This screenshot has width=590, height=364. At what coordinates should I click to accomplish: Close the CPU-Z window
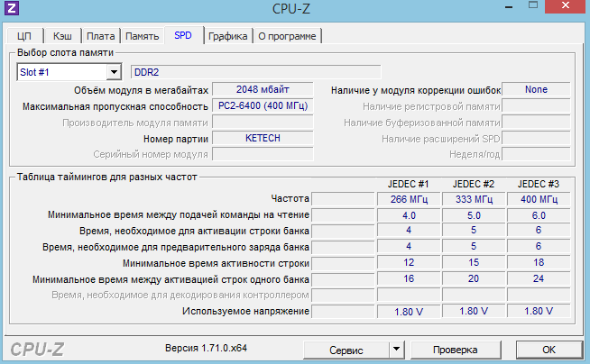point(567,6)
